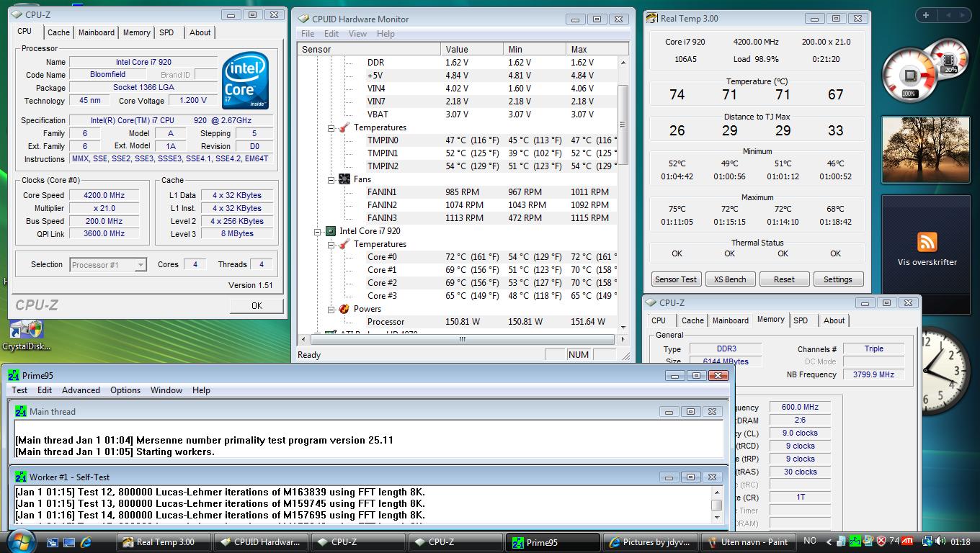Viewport: 980px width, 553px height.
Task: Collapse the Temperatures node above TMPIN0
Action: [331, 128]
